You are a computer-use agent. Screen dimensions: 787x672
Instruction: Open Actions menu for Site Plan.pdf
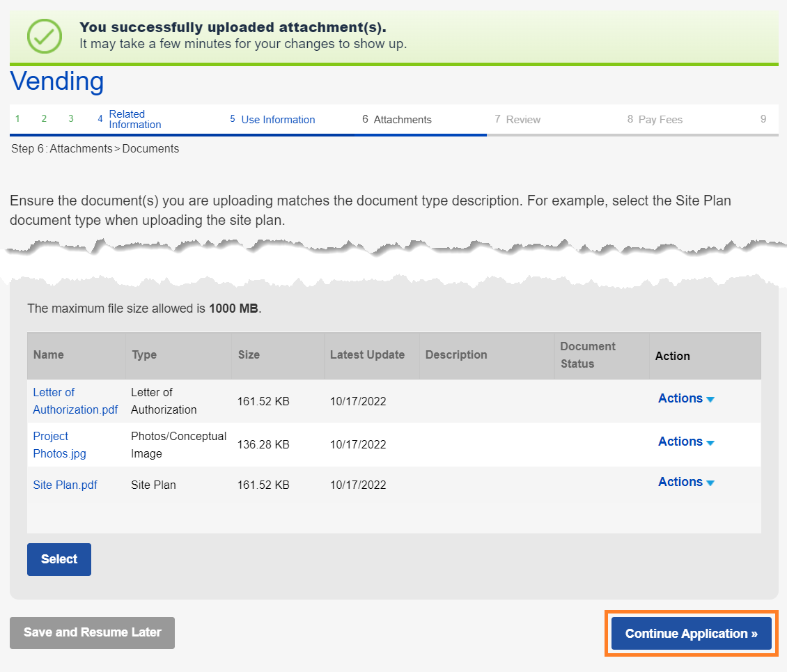[686, 483]
